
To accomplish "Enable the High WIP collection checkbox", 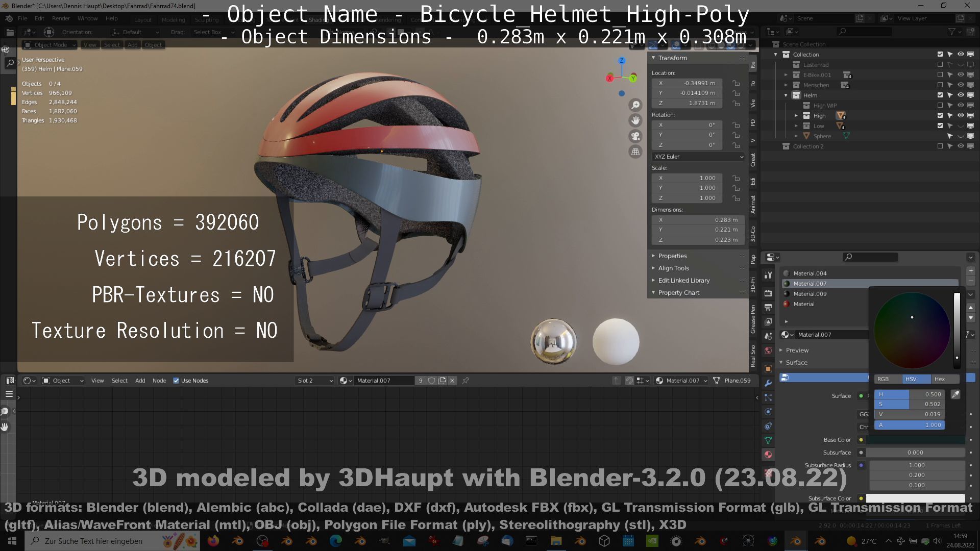I will 940,106.
